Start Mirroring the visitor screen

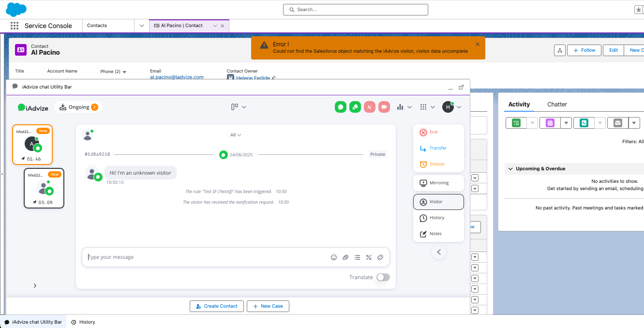click(438, 183)
